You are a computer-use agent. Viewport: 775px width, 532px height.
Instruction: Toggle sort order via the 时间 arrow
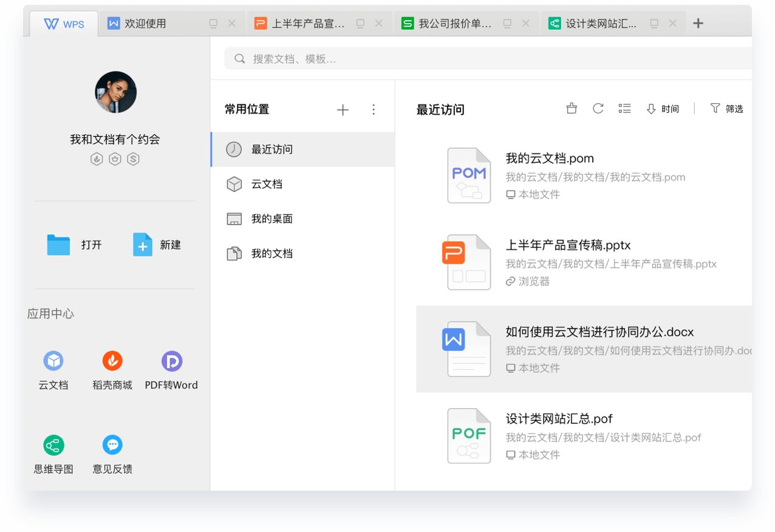(x=651, y=109)
